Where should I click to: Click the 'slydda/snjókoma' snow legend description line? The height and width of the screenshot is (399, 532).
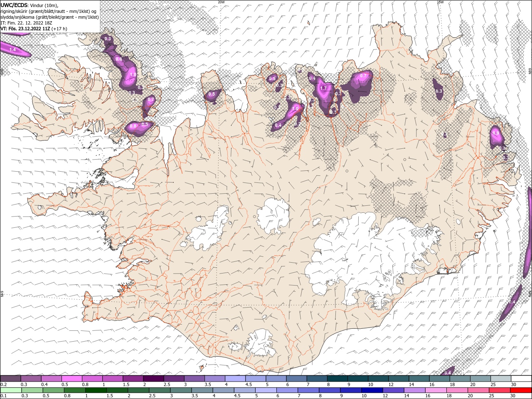pos(49,17)
